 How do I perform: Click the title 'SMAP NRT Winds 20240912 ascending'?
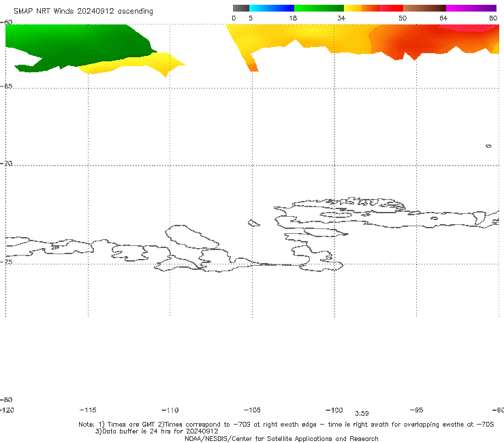click(83, 11)
